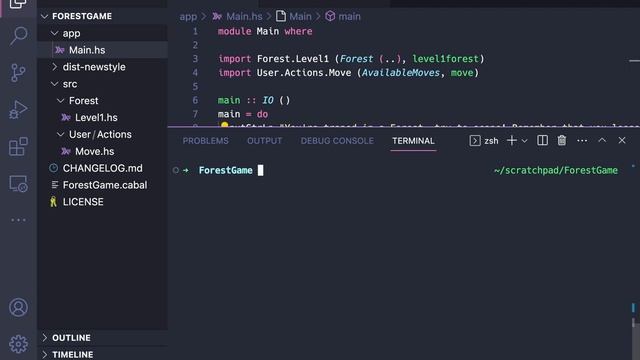The height and width of the screenshot is (360, 640).
Task: Open the Explorer files icon
Action: tap(18, 4)
